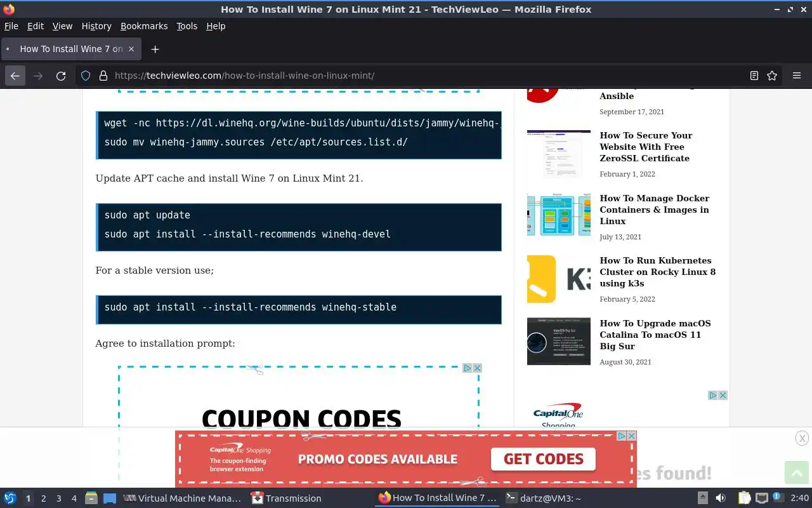The image size is (812, 508).
Task: Open AdChoices info on bottom banner
Action: tap(622, 436)
